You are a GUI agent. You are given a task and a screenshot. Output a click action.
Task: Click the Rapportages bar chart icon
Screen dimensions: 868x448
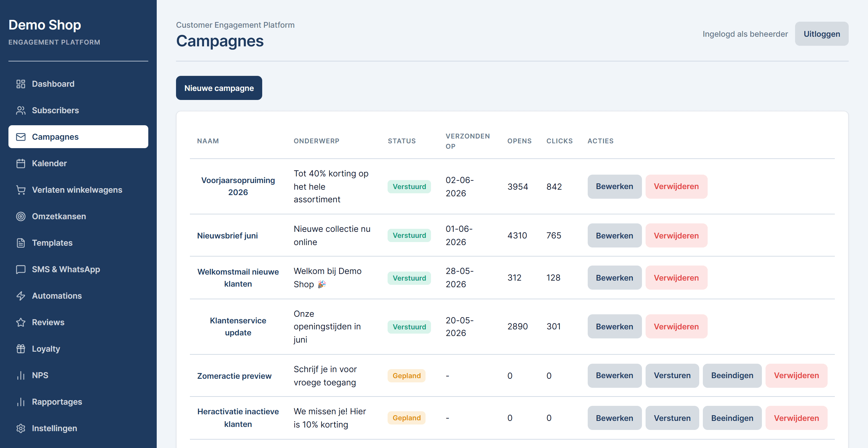coord(21,402)
